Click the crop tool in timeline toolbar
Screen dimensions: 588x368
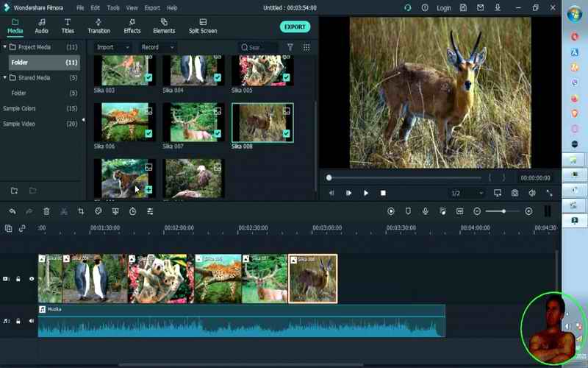click(x=81, y=211)
